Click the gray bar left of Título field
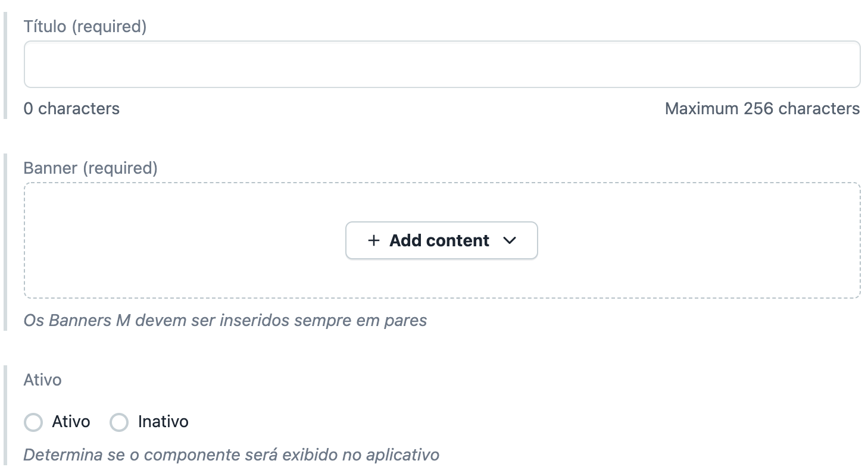This screenshot has height=470, width=868. coord(5,65)
